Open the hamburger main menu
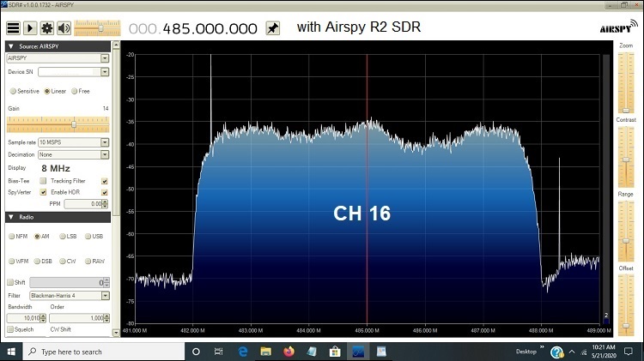This screenshot has height=361, width=644. 13,28
